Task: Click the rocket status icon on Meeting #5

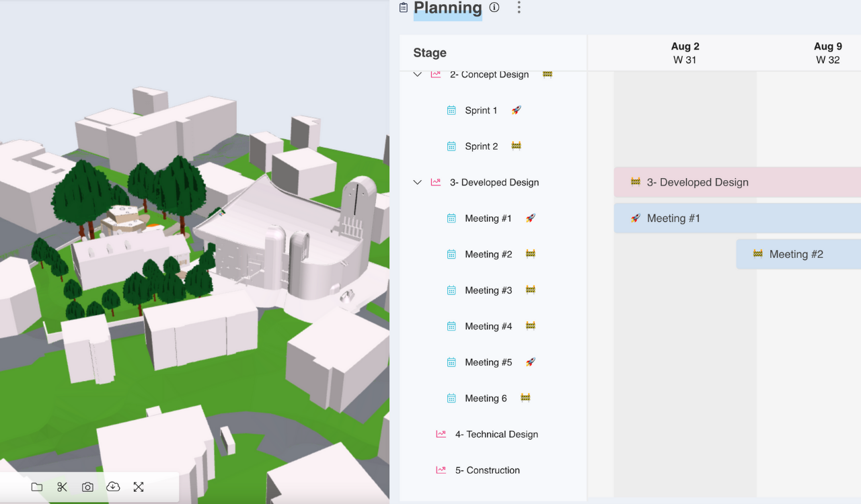Action: coord(531,362)
